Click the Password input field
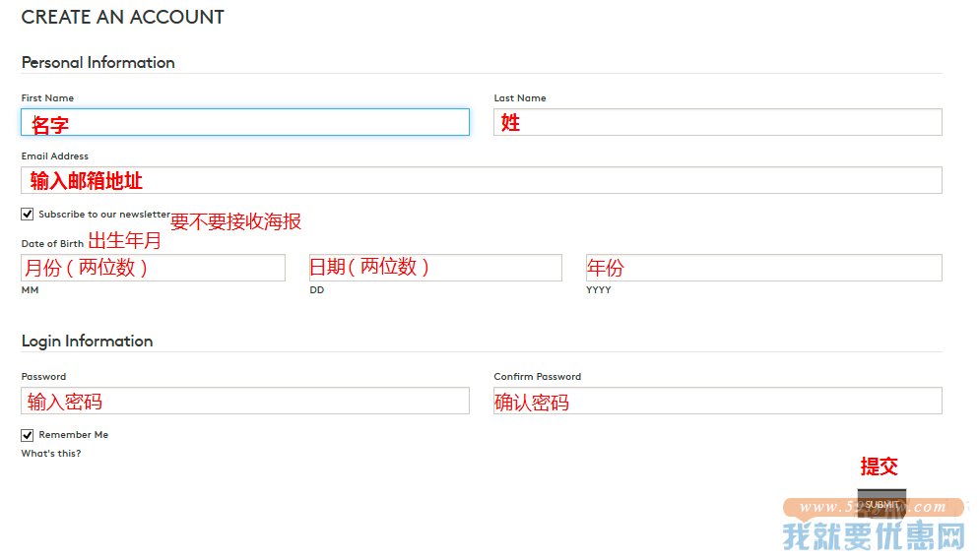Screen dimensions: 979x560 point(244,401)
